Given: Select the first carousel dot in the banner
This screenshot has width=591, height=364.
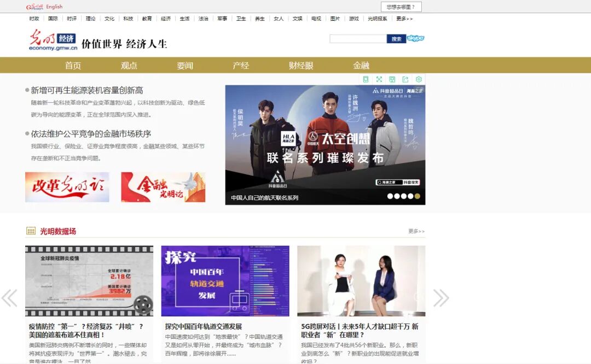Looking at the screenshot, I should (390, 196).
